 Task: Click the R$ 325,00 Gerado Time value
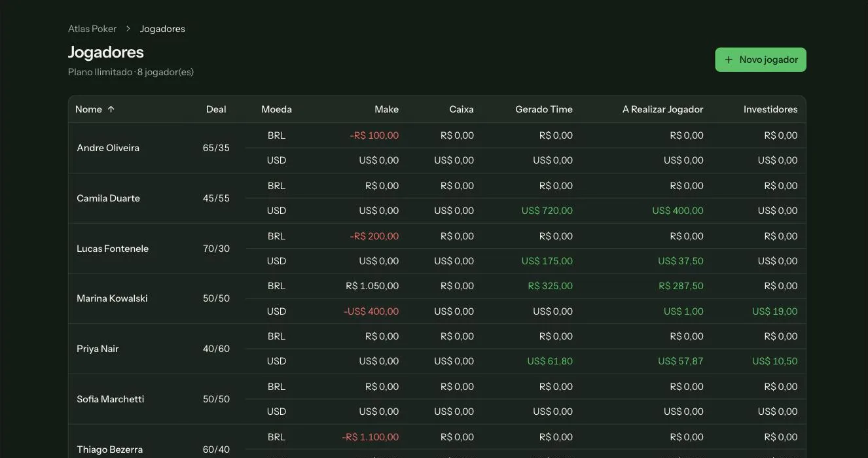(x=551, y=286)
